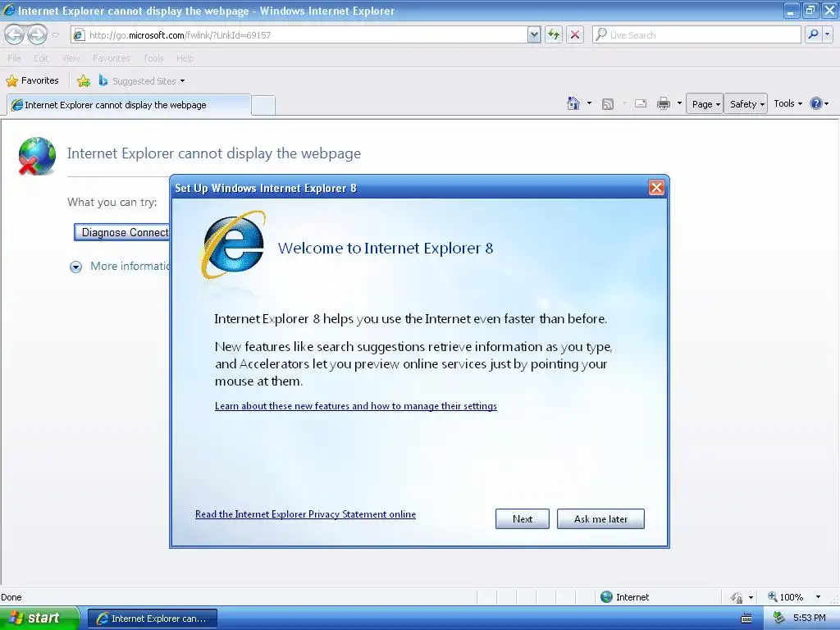This screenshot has height=630, width=840.
Task: Open the Favorites menu in menu bar
Action: [112, 58]
